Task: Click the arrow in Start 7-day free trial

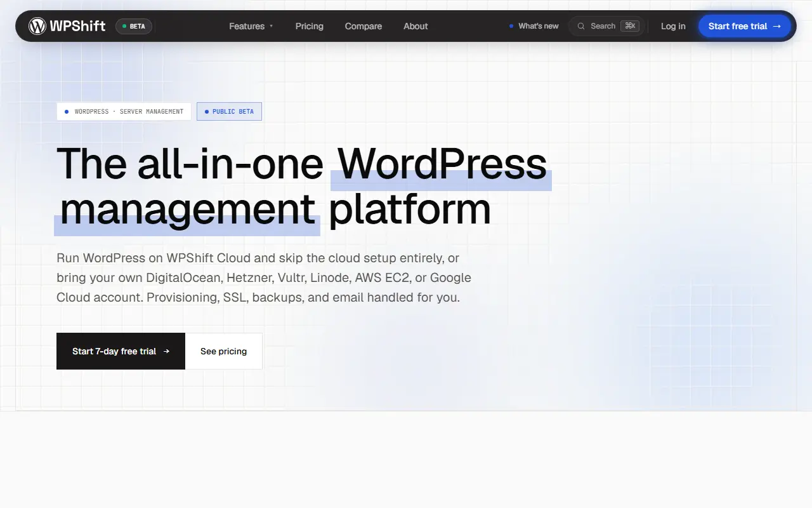Action: tap(166, 351)
